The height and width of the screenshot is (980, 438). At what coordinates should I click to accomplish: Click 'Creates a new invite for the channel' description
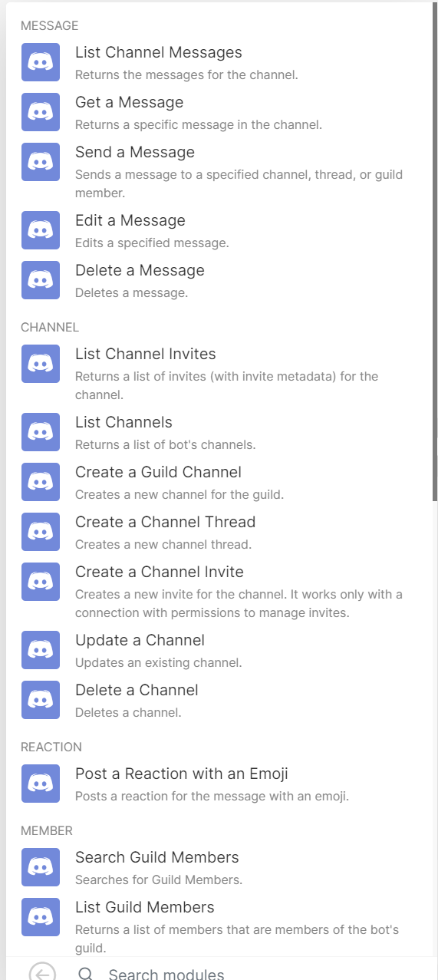(239, 603)
